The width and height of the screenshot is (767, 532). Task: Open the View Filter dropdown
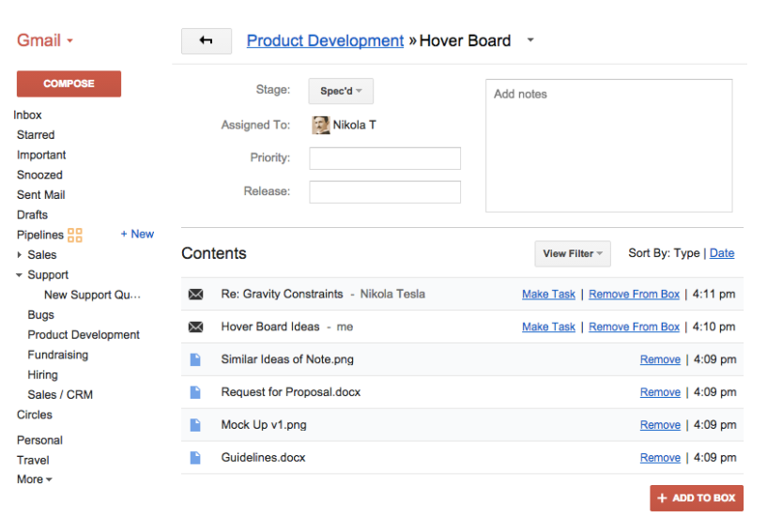coord(573,253)
